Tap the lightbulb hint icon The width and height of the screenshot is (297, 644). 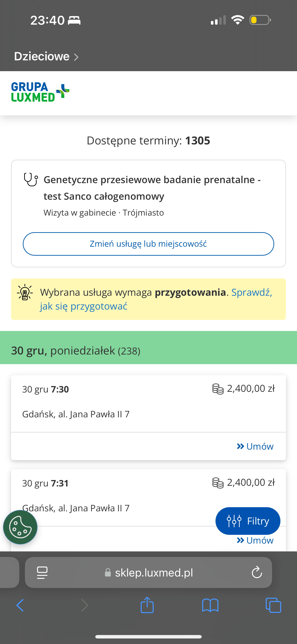tap(25, 292)
